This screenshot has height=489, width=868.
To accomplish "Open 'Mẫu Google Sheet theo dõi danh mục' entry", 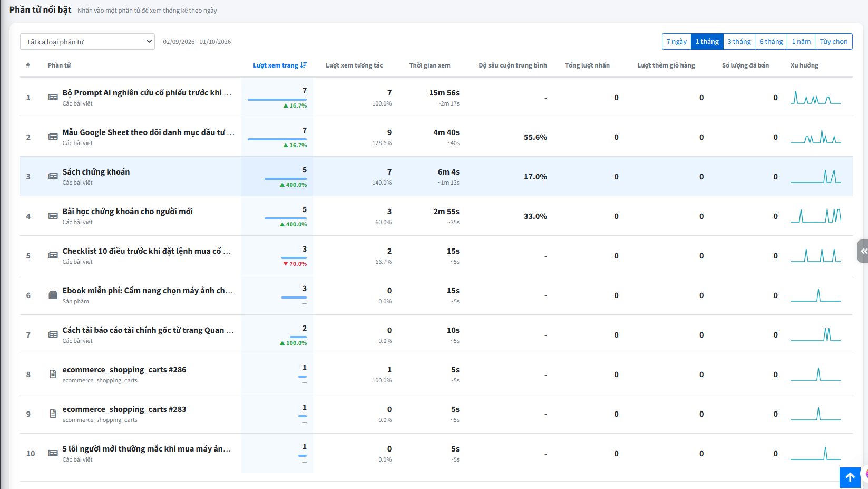I will (149, 132).
